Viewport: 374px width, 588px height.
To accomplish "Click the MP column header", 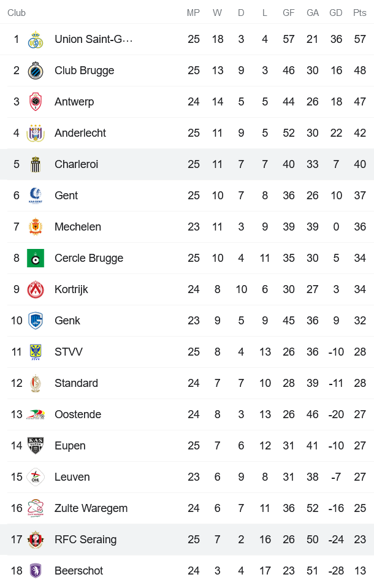I will (194, 12).
